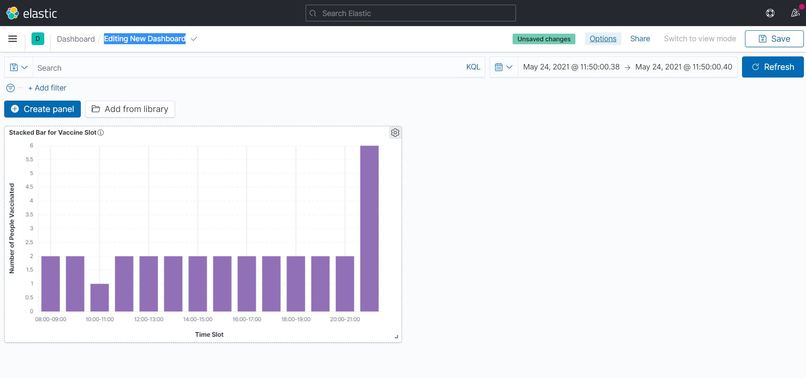Image resolution: width=806 pixels, height=378 pixels.
Task: Click the Dashboard breadcrumb
Action: (x=76, y=39)
